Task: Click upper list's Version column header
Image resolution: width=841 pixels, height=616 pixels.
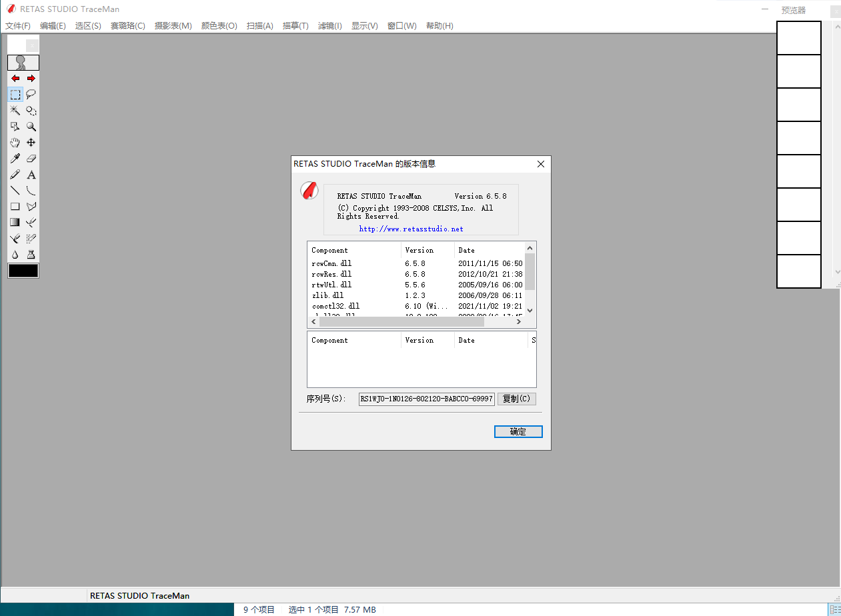Action: coord(428,250)
